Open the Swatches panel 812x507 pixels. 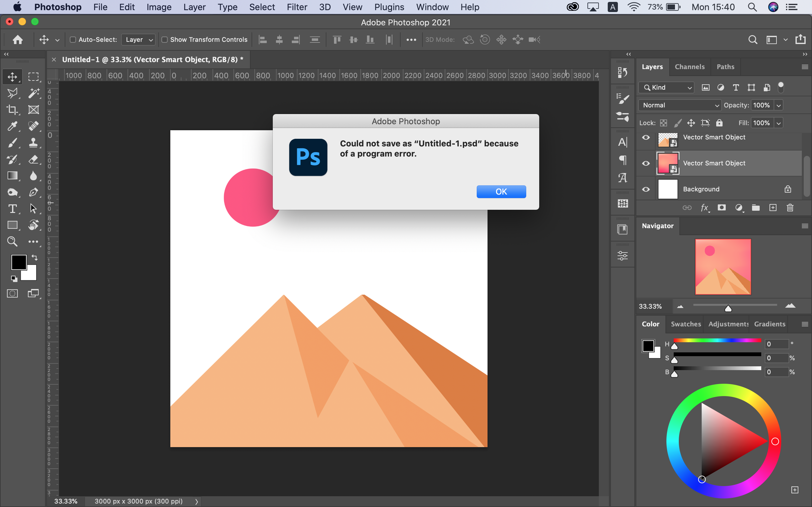[x=685, y=324]
